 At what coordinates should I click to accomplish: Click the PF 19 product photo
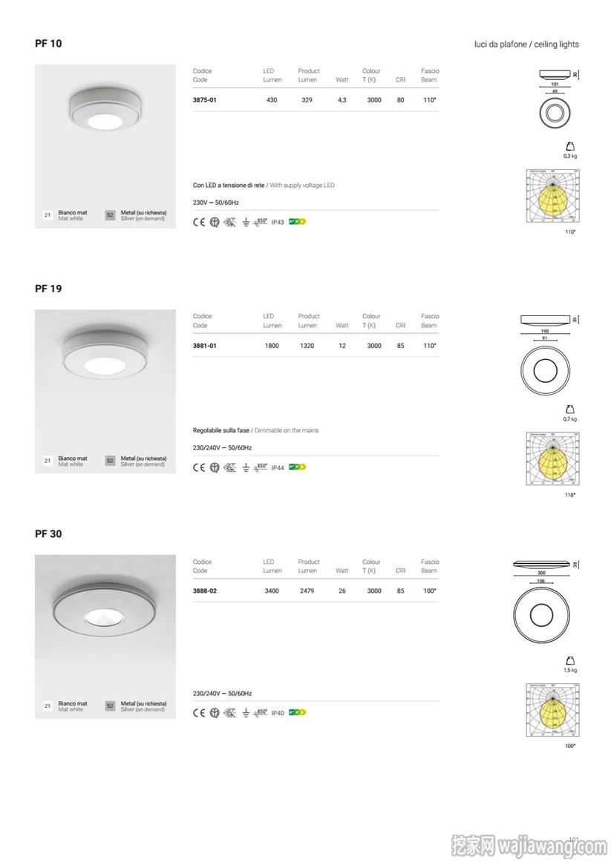click(105, 392)
